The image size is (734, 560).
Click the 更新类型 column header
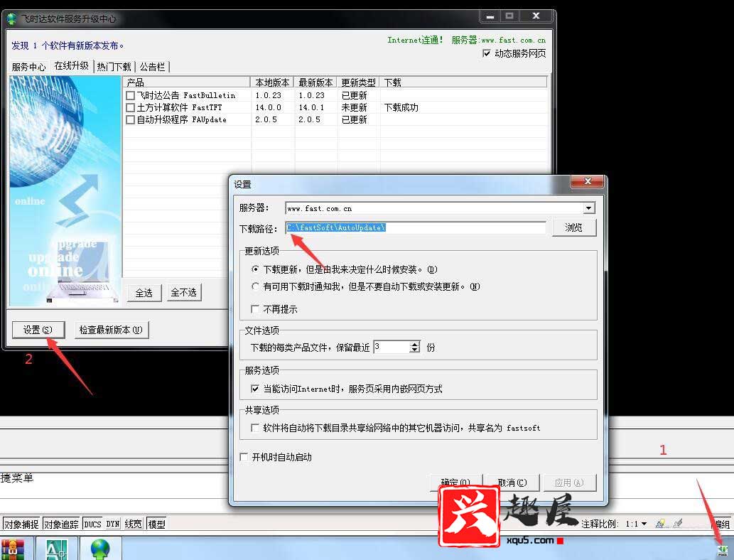click(358, 82)
